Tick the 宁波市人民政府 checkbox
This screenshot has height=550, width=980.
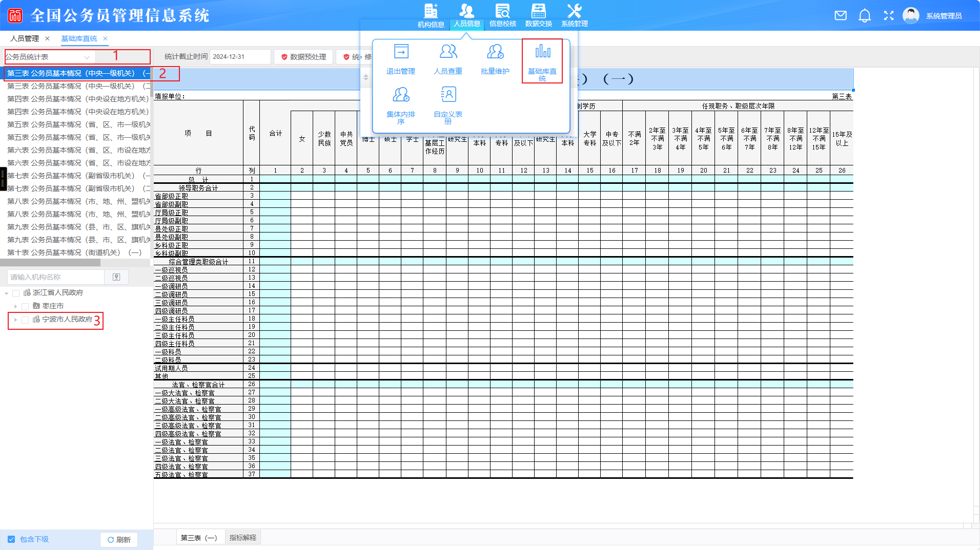point(25,320)
